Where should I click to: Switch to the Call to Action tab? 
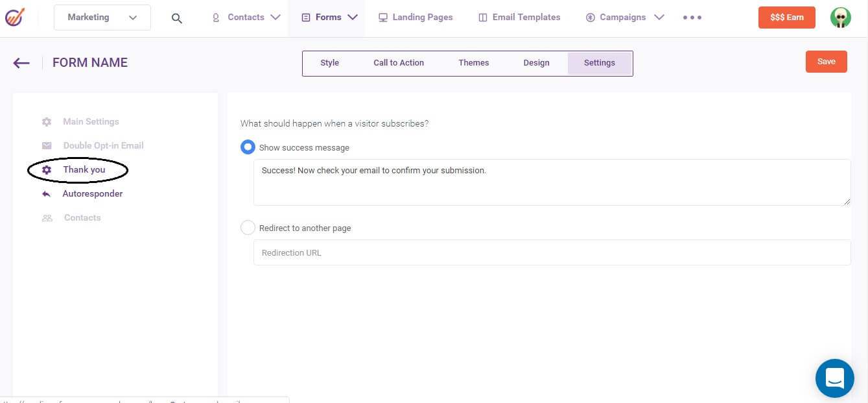tap(398, 63)
